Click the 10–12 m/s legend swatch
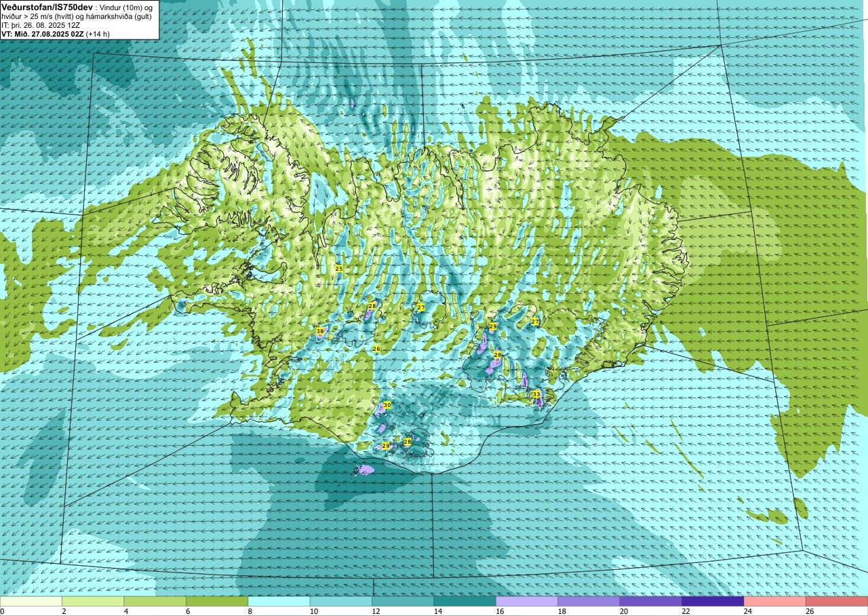Viewport: 868px width, 616px height. coord(341,601)
